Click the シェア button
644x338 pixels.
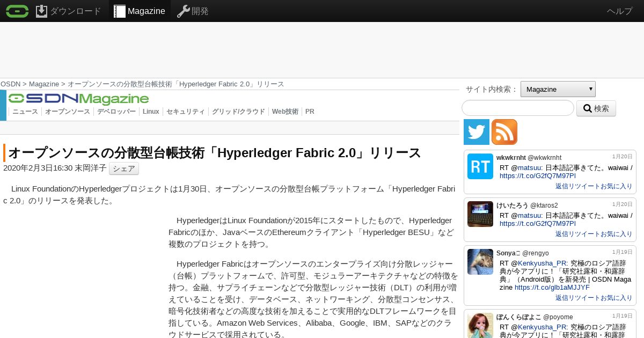(x=124, y=168)
